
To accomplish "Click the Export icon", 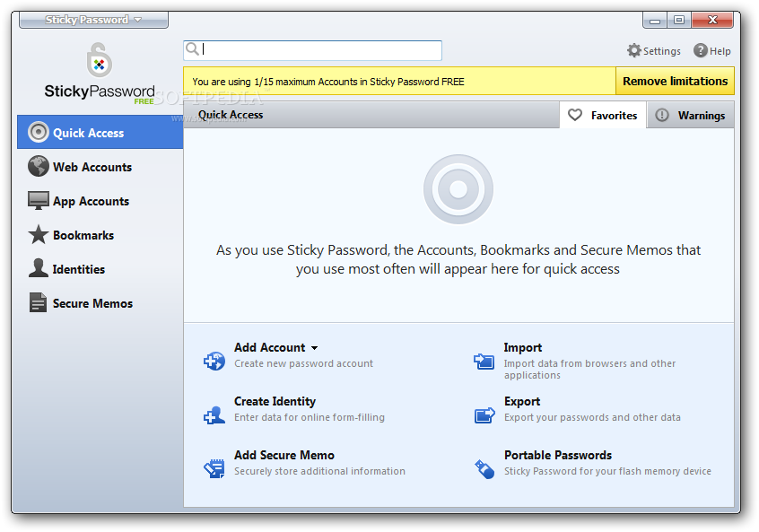I will coord(484,414).
